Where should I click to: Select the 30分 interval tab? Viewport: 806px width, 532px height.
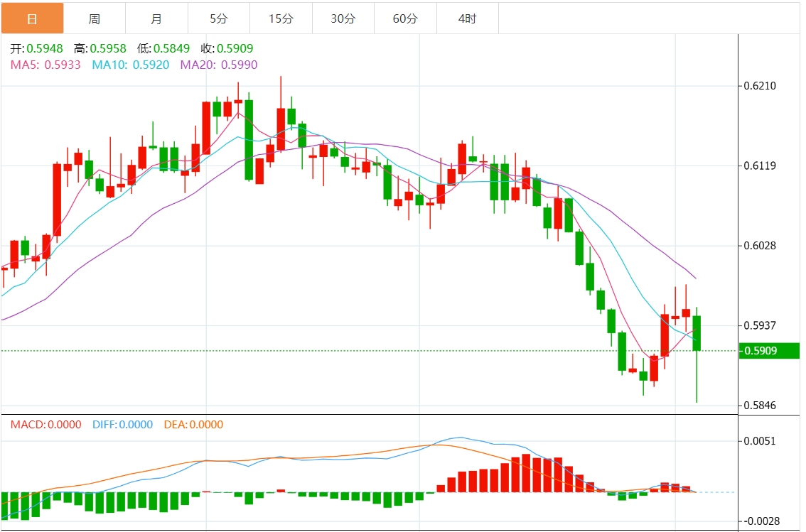343,18
